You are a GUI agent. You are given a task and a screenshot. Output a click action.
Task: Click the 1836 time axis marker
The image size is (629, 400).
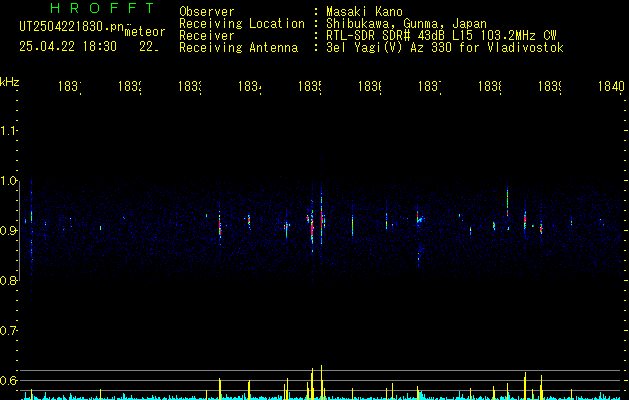pyautogui.click(x=369, y=86)
